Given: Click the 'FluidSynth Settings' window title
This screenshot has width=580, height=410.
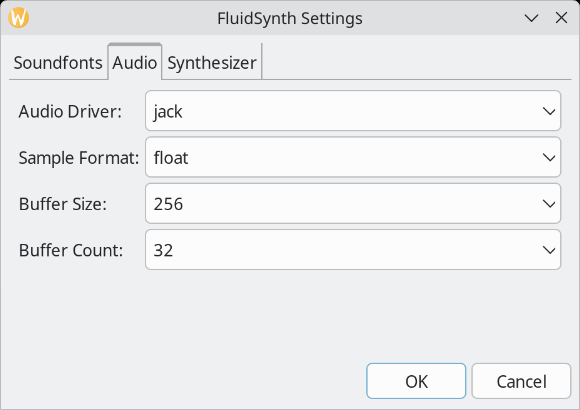Looking at the screenshot, I should point(290,19).
